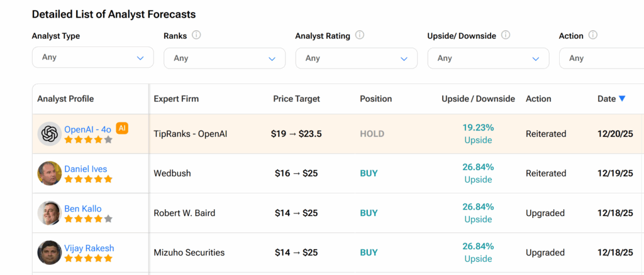
Task: Click the info icon beside Analyst Rating
Action: tap(360, 36)
